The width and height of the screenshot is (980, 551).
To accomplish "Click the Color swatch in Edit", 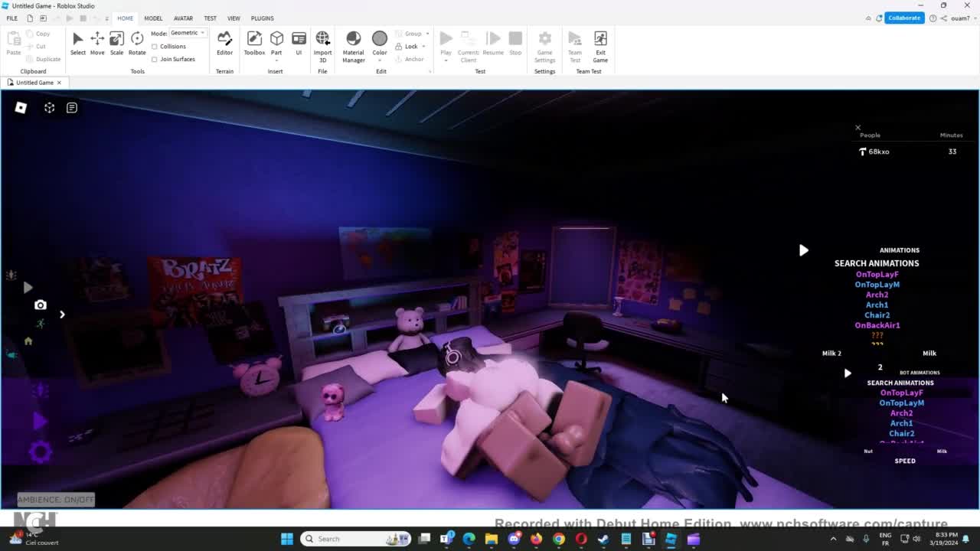I will 380,39.
